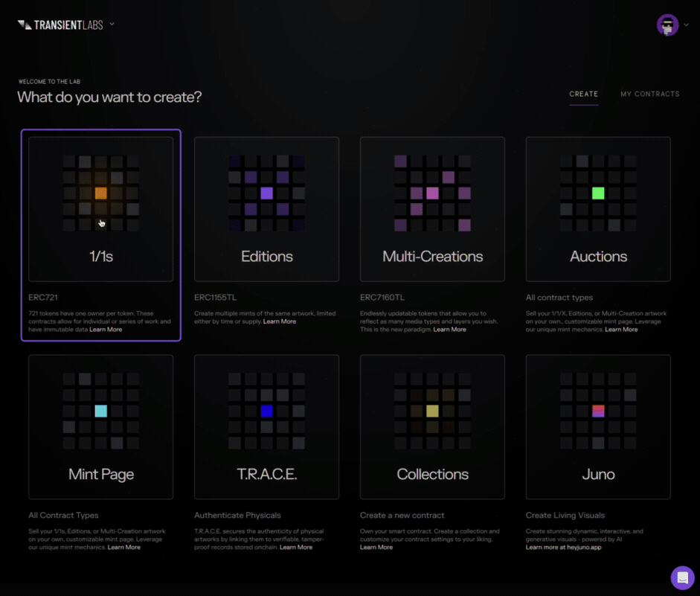Click the red-purple pixel grid icon for Juno
The width and height of the screenshot is (700, 596).
(598, 411)
